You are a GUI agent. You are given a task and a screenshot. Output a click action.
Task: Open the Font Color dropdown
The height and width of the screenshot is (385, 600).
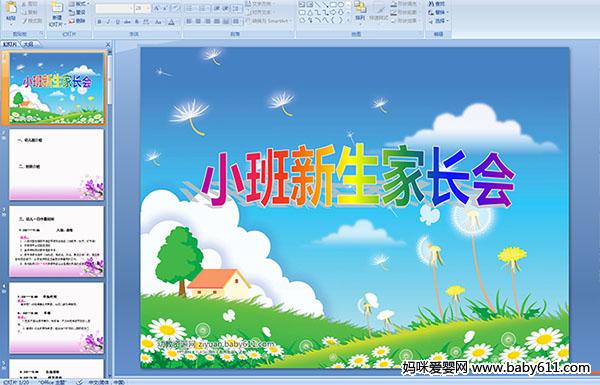(171, 22)
